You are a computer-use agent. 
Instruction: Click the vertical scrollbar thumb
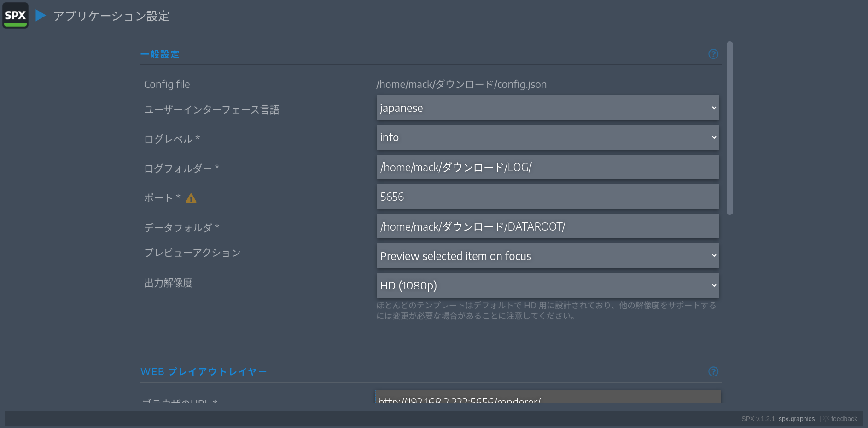click(x=729, y=128)
